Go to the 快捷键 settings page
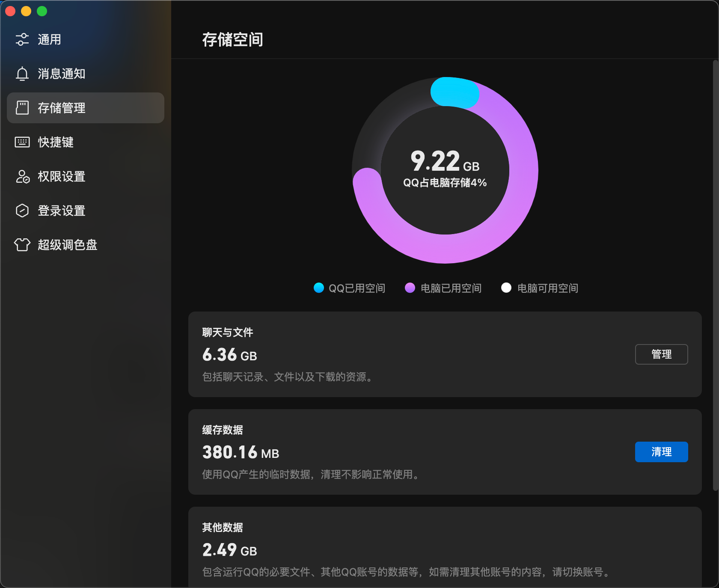The width and height of the screenshot is (719, 588). pos(56,142)
